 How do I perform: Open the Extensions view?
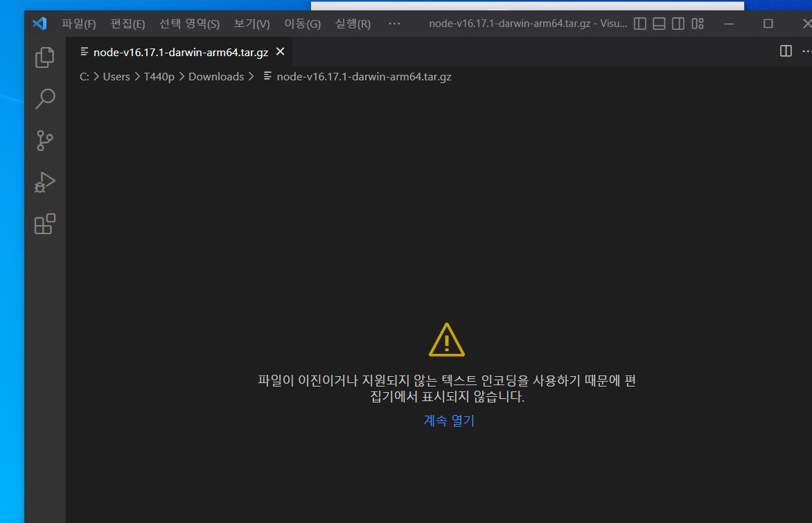pos(44,224)
